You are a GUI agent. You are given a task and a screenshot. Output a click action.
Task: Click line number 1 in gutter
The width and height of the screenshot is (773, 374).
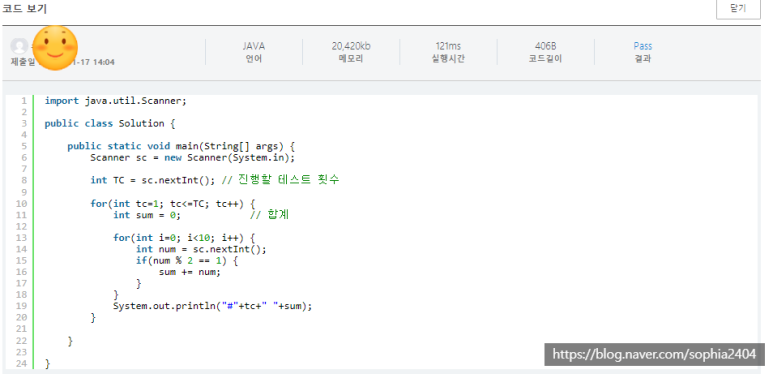(24, 101)
